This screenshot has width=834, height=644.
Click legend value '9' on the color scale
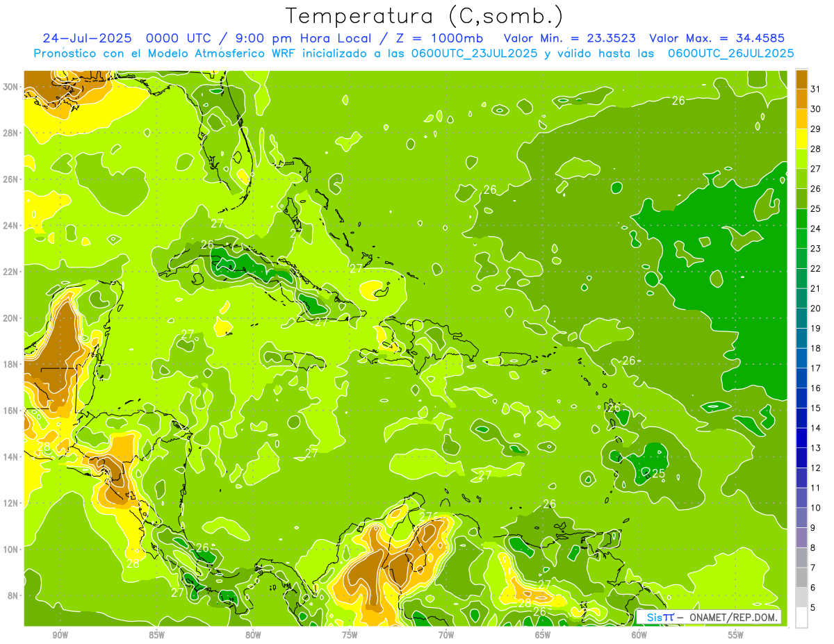coord(813,528)
